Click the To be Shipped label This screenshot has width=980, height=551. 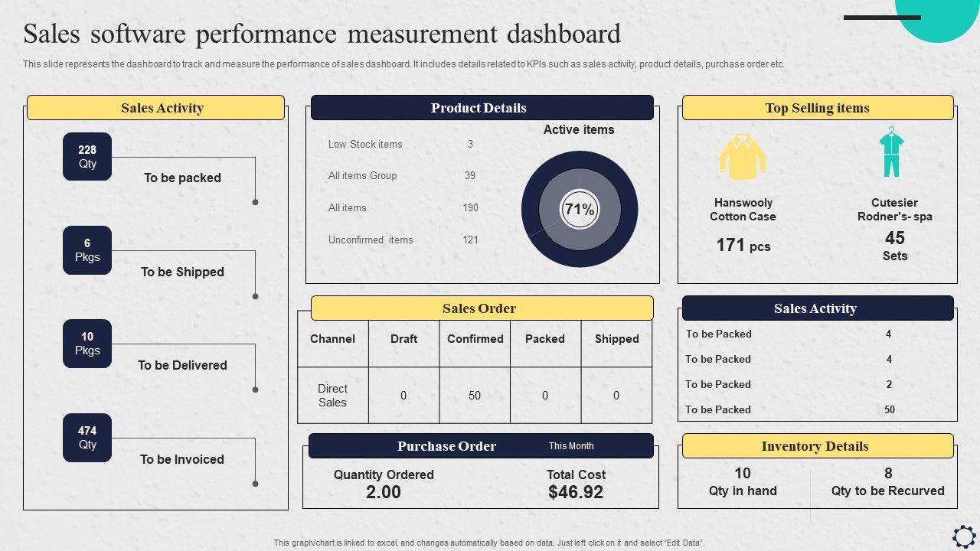[x=182, y=272]
